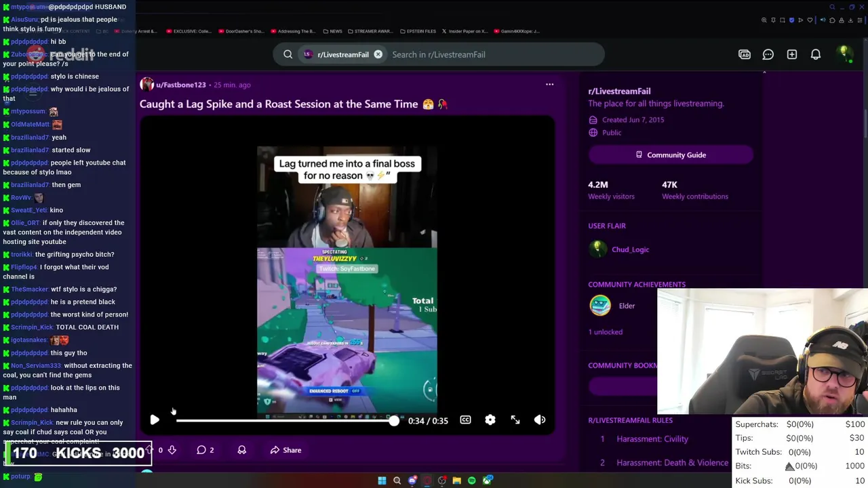Open the browser extensions icon

click(x=832, y=20)
